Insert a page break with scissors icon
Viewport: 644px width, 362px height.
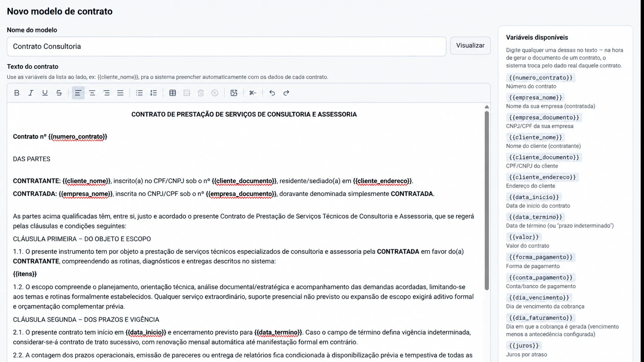[x=253, y=93]
